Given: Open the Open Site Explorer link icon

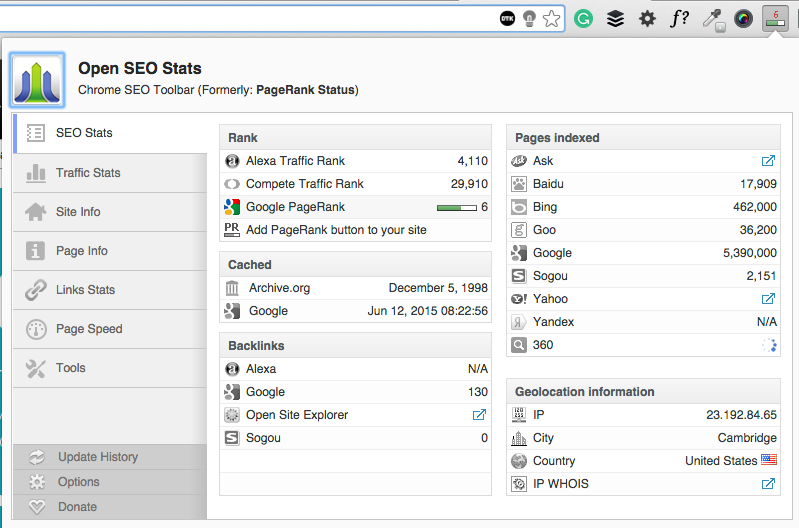Looking at the screenshot, I should tap(480, 415).
